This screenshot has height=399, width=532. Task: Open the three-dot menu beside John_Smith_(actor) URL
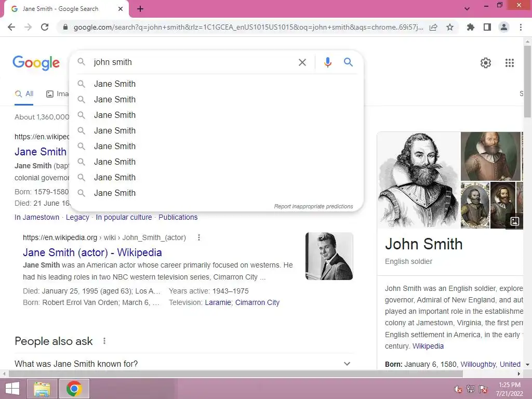199,237
